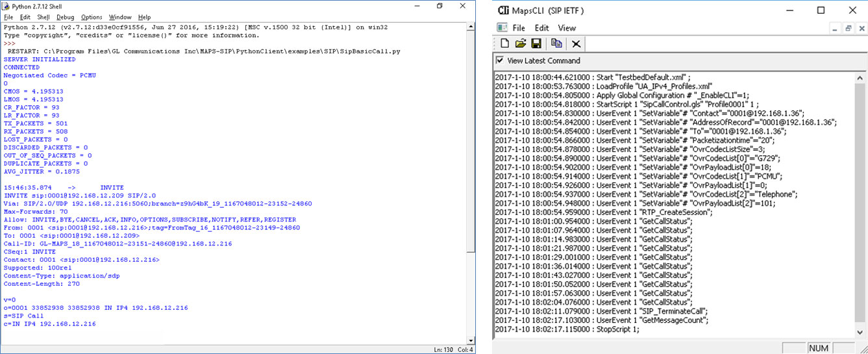
Task: Click the 'RX_PACKETS = 508' line
Action: click(36, 131)
